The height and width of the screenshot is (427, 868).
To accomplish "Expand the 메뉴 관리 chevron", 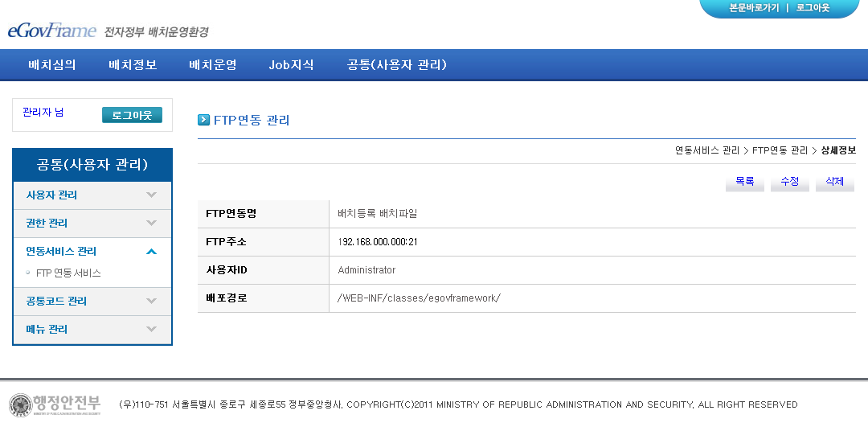I will [x=151, y=330].
